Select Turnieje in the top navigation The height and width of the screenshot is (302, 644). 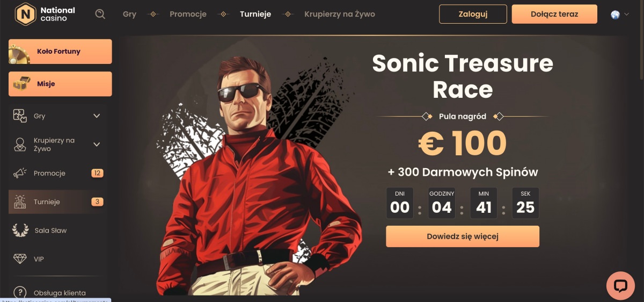[255, 14]
